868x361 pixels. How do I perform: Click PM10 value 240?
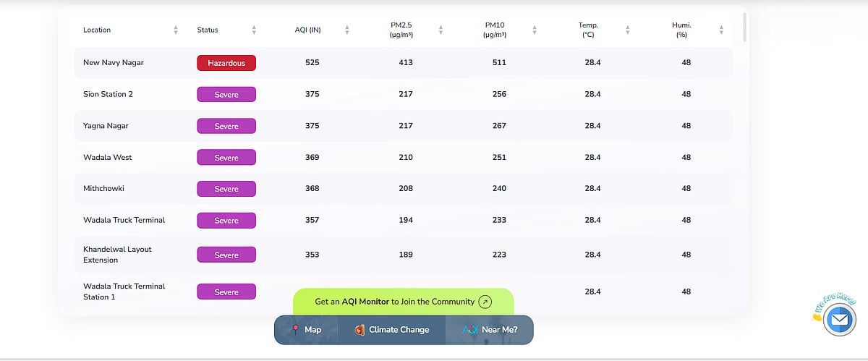(x=499, y=189)
